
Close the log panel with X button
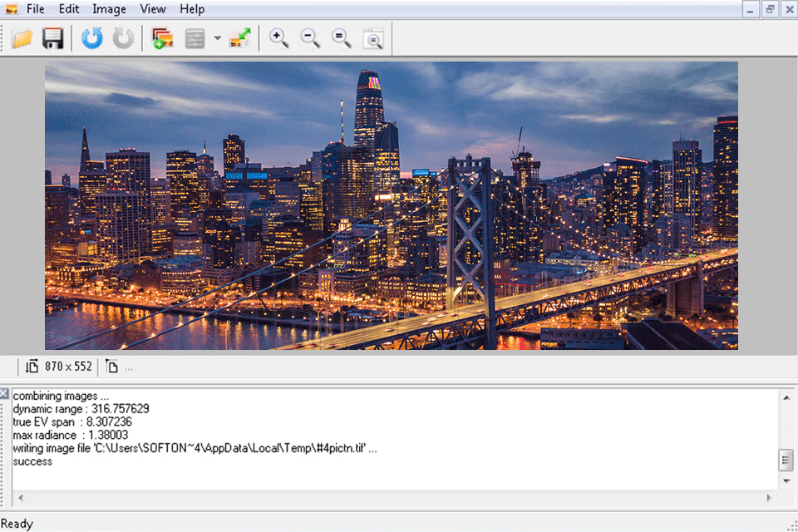click(x=4, y=393)
